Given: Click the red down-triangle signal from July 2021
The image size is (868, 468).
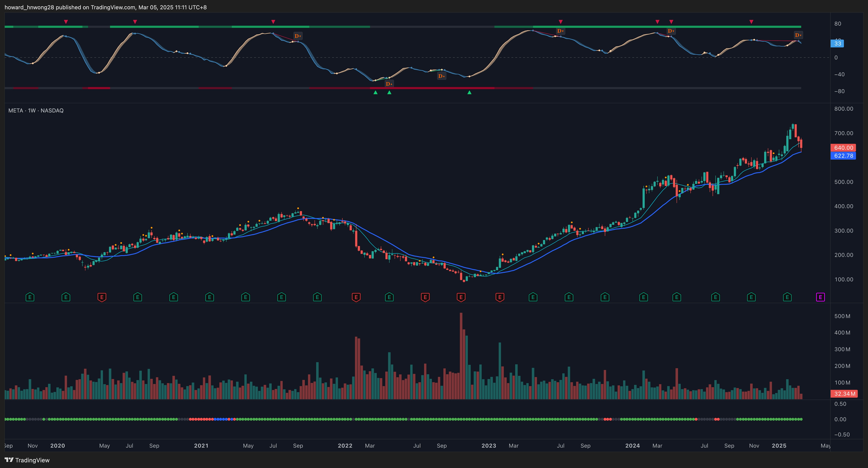Looking at the screenshot, I should 273,21.
